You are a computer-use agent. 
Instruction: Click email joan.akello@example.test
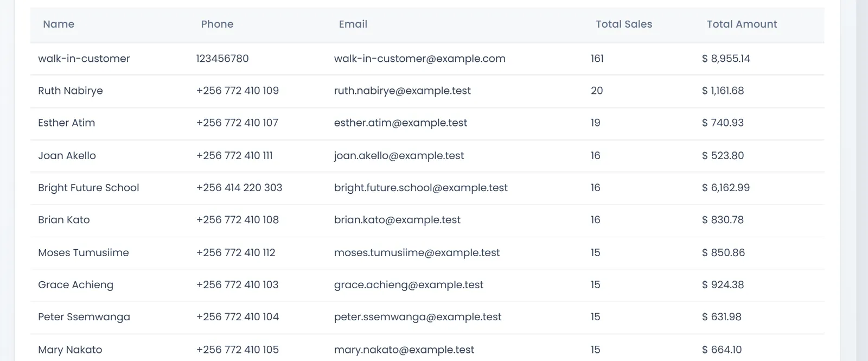click(399, 155)
